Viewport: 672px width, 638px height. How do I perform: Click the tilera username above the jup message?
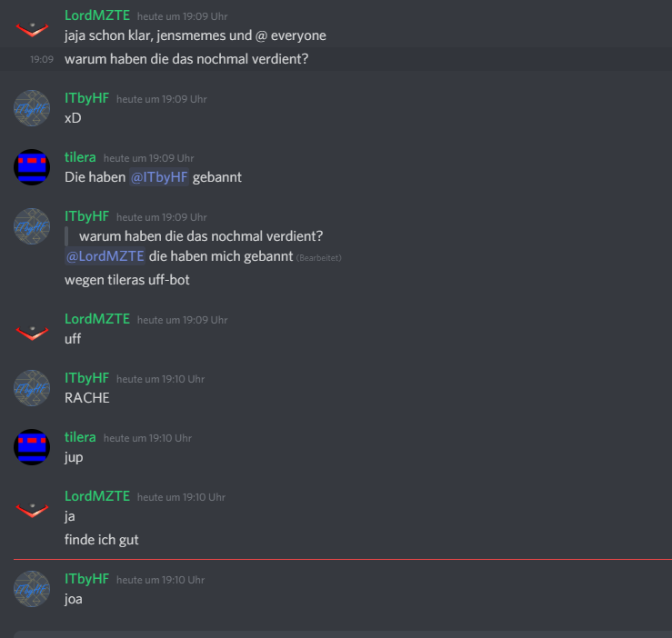(80, 437)
